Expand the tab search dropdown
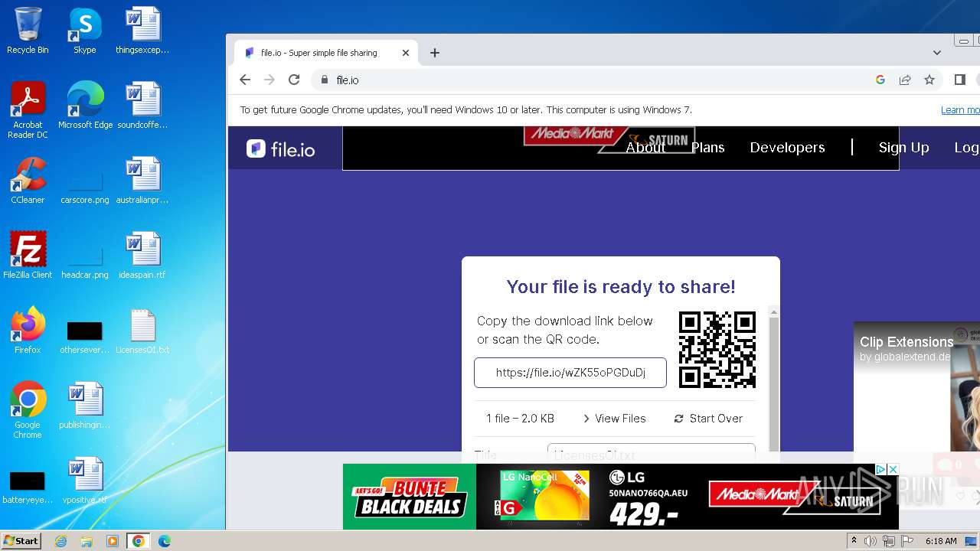Image resolution: width=980 pixels, height=551 pixels. 937,53
